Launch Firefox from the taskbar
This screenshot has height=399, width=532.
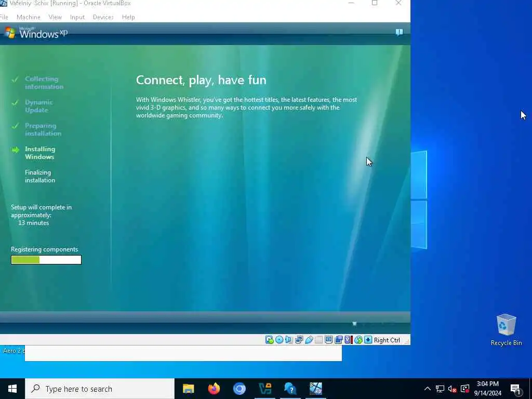[x=214, y=389]
